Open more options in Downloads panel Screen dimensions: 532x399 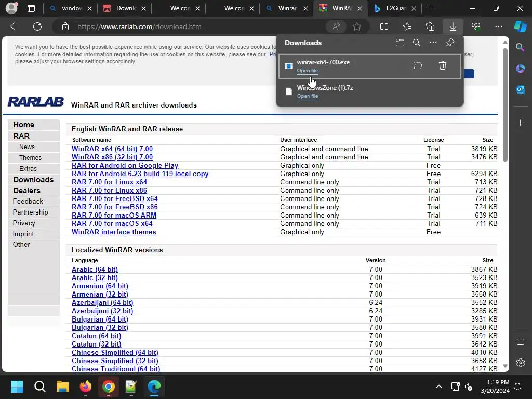pyautogui.click(x=433, y=43)
